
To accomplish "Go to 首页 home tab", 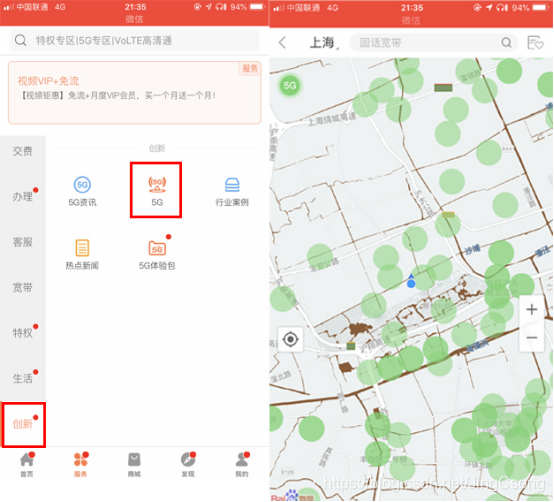I will pyautogui.click(x=27, y=465).
